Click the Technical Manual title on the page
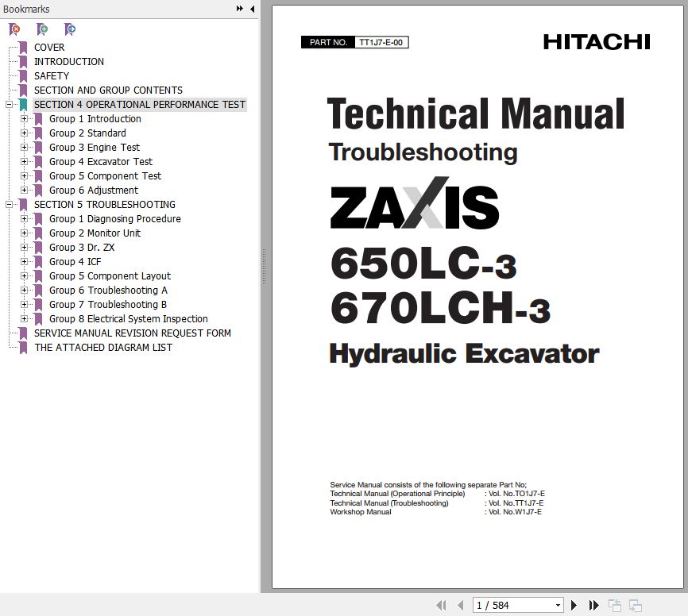Screen dimensions: 688x616 click(x=476, y=114)
